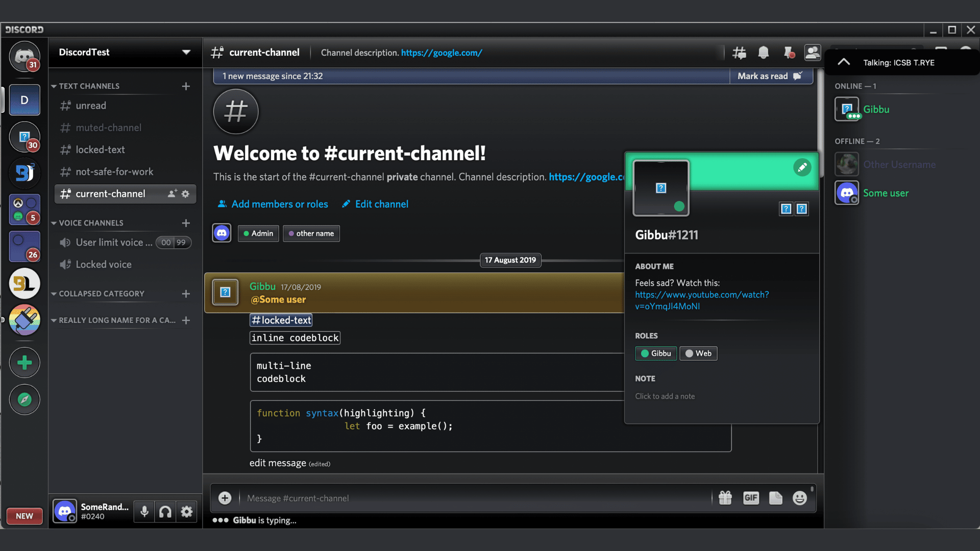
Task: Open the DiscordTest server dropdown menu
Action: click(186, 52)
